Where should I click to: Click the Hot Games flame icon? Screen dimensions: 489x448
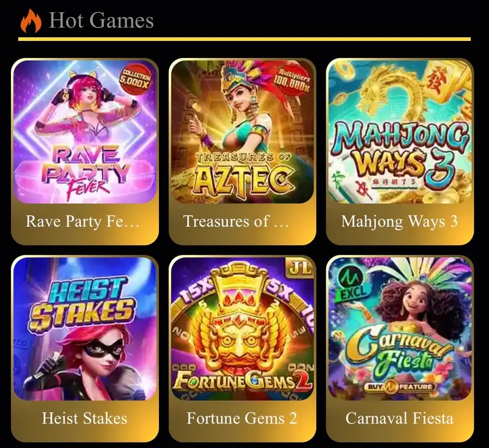click(x=31, y=21)
